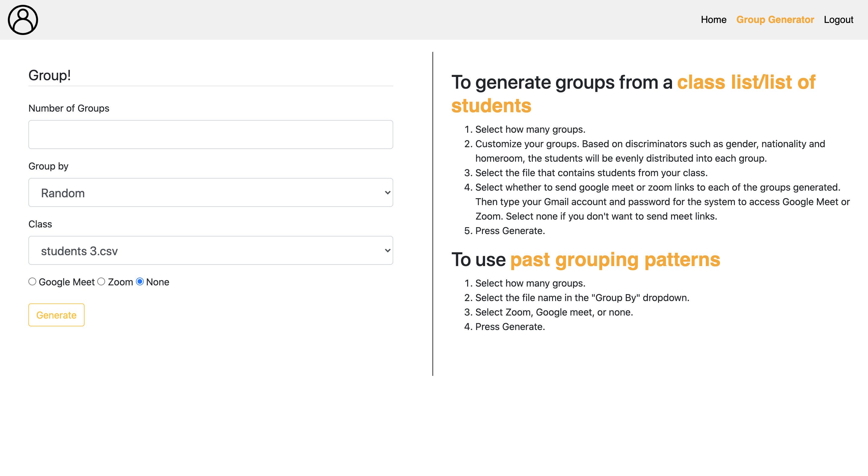The width and height of the screenshot is (868, 476).
Task: Click the Group! form heading
Action: click(50, 75)
